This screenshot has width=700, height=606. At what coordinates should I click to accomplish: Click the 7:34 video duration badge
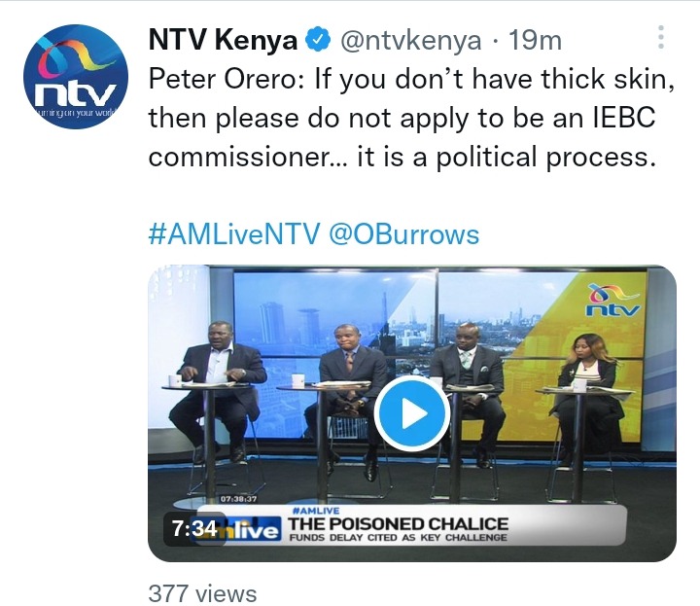tap(195, 529)
